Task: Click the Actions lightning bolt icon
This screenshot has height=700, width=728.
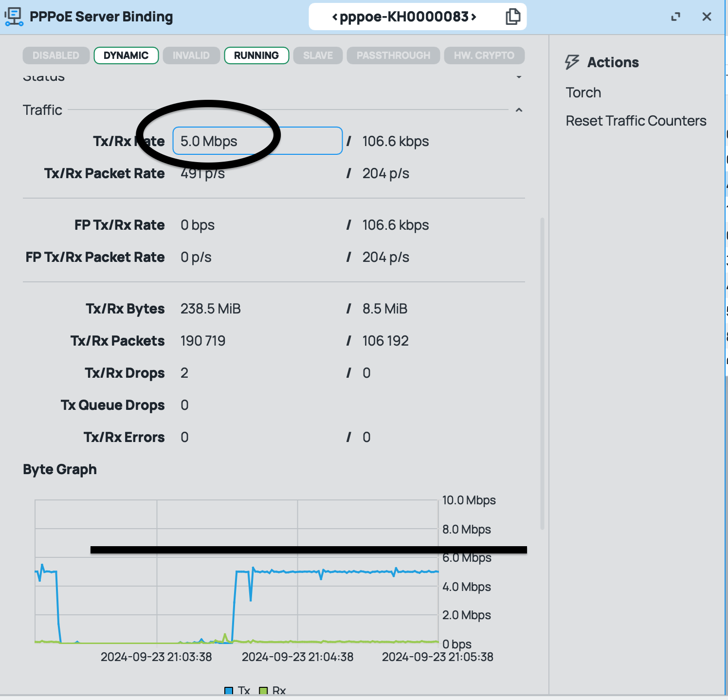Action: click(x=572, y=62)
